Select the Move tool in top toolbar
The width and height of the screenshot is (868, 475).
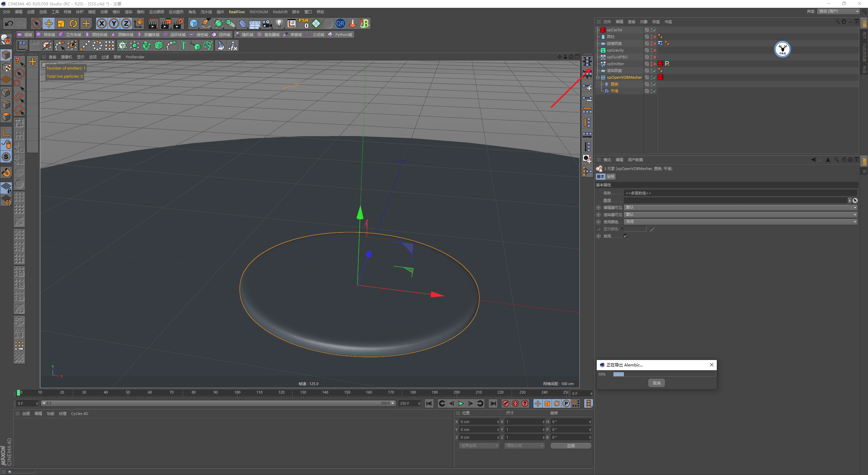(x=49, y=23)
